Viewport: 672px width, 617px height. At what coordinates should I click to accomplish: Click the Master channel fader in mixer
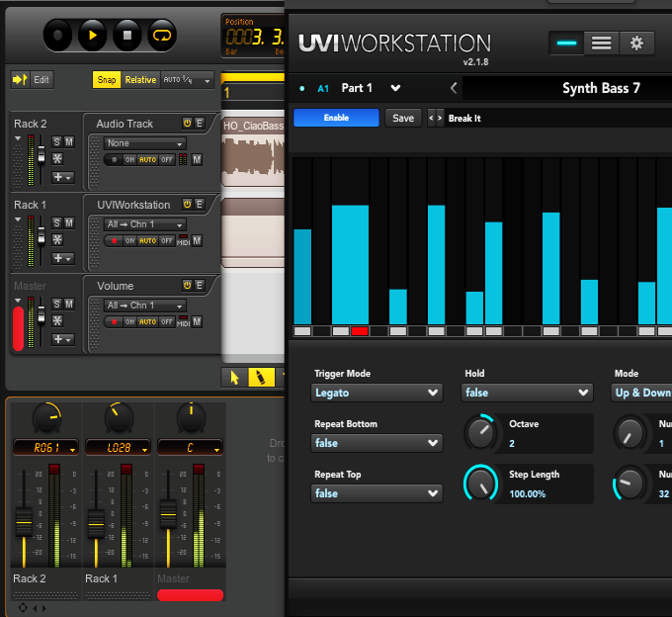(x=168, y=513)
